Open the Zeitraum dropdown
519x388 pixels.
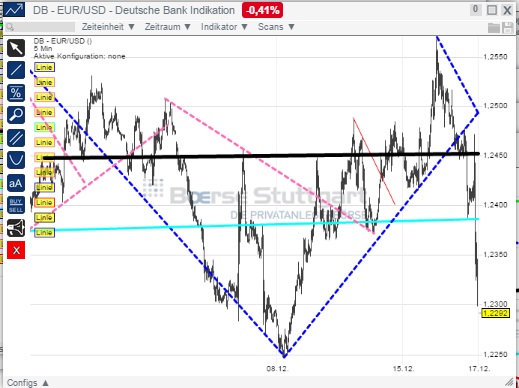click(x=168, y=27)
